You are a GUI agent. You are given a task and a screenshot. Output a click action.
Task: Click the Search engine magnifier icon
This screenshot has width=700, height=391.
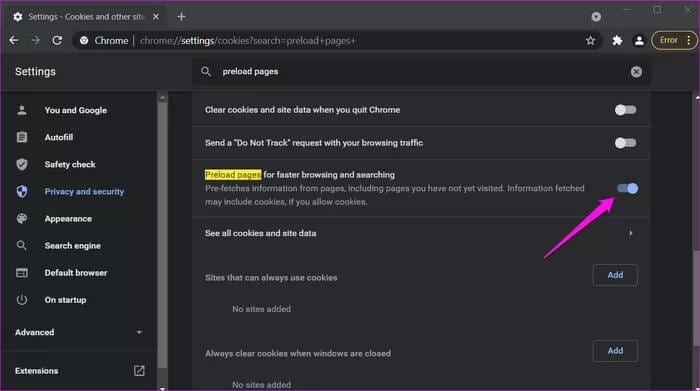tap(21, 245)
